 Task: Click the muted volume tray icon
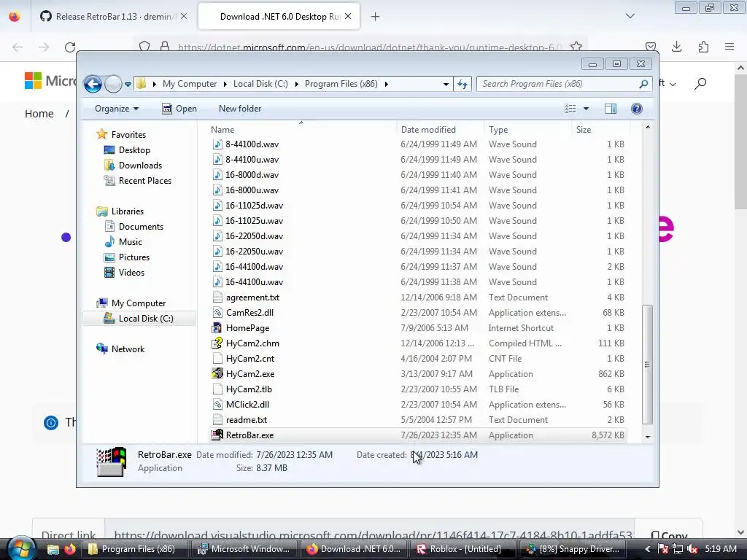(692, 549)
